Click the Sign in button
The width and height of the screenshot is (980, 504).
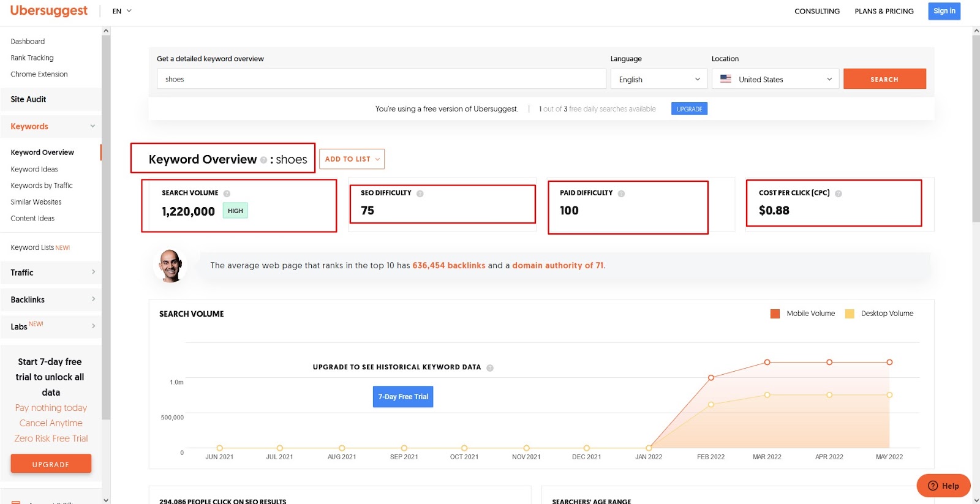point(944,11)
